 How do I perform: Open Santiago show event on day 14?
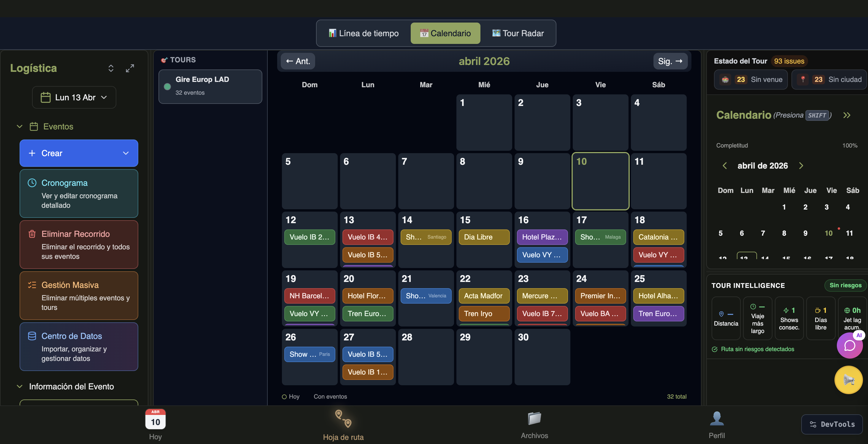426,237
